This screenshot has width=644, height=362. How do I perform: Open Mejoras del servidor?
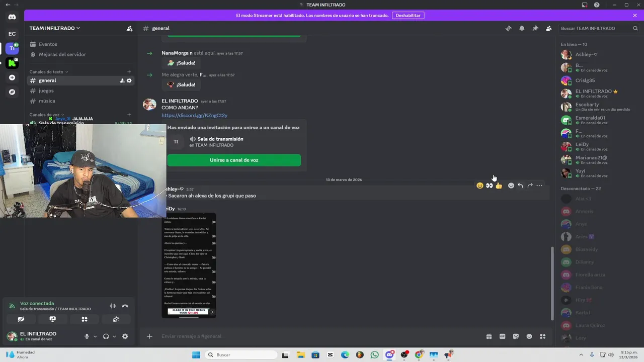(80, 54)
